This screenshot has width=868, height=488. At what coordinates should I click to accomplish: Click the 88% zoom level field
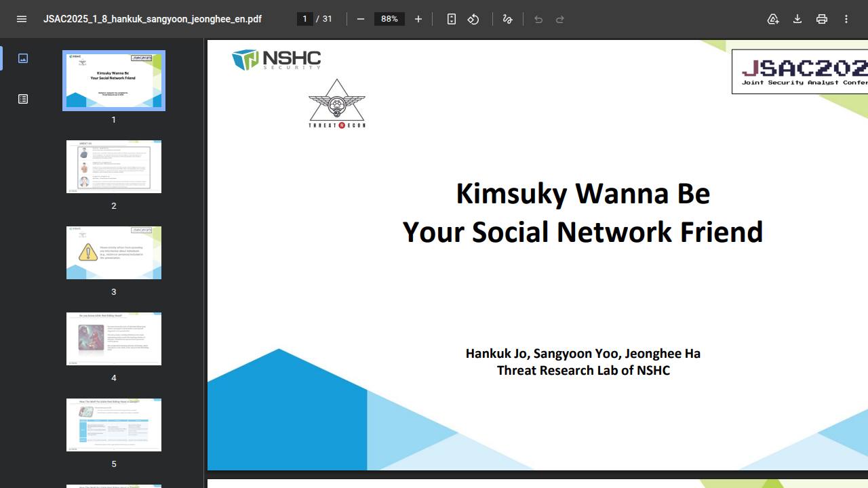tap(389, 19)
